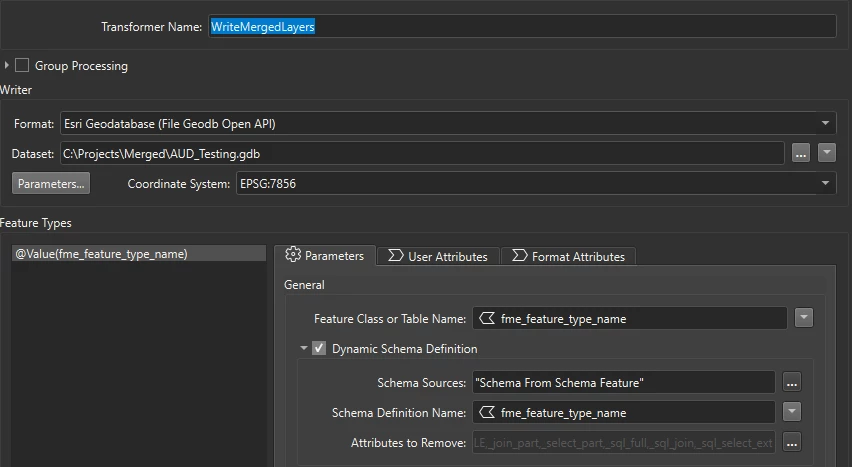Open the Format dropdown list
The height and width of the screenshot is (467, 852).
click(825, 123)
